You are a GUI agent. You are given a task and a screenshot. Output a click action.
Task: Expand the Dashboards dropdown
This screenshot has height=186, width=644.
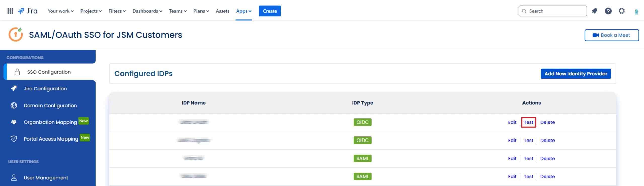tap(147, 11)
